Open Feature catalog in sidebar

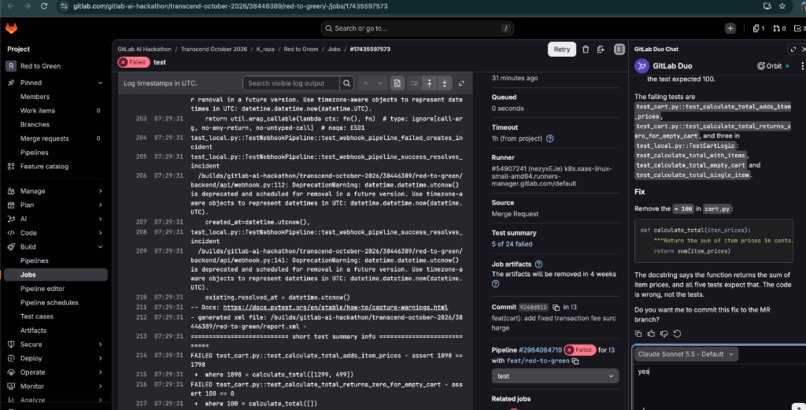tap(44, 166)
